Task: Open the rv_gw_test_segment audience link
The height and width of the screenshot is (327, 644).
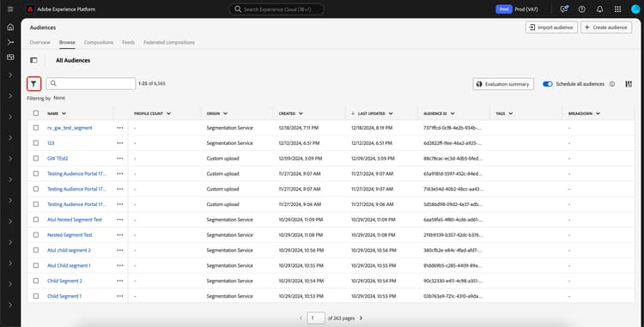Action: (70, 128)
